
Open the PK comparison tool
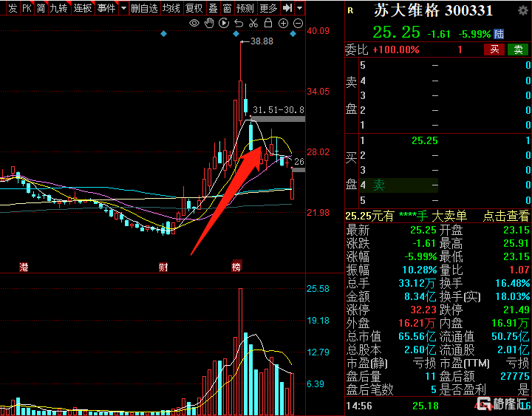27,8
